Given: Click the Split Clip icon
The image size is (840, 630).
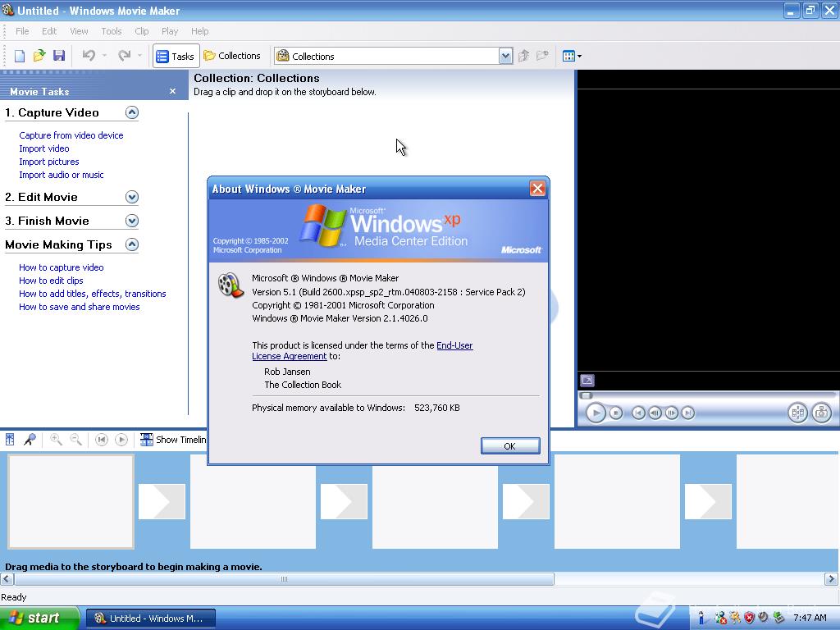Looking at the screenshot, I should [797, 413].
